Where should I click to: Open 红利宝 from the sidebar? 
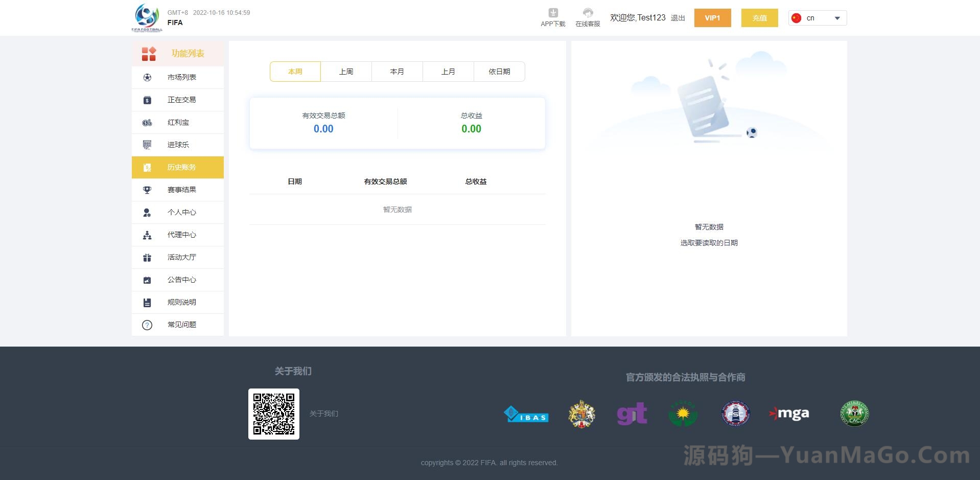click(x=147, y=122)
